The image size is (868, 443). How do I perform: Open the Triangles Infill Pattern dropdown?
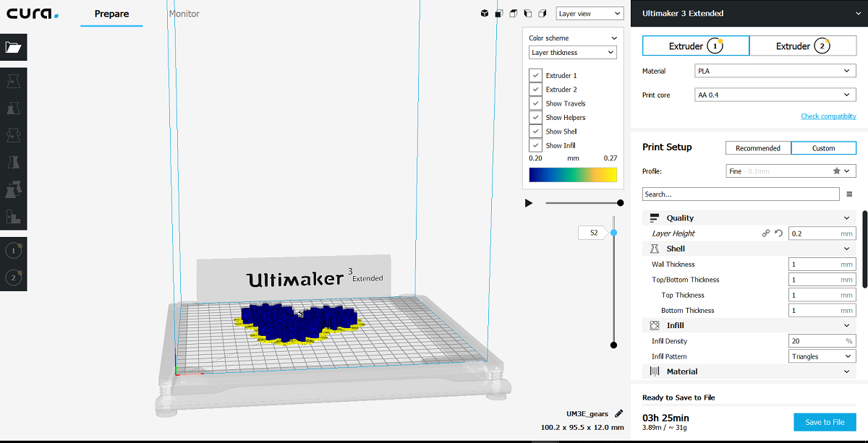coord(822,356)
